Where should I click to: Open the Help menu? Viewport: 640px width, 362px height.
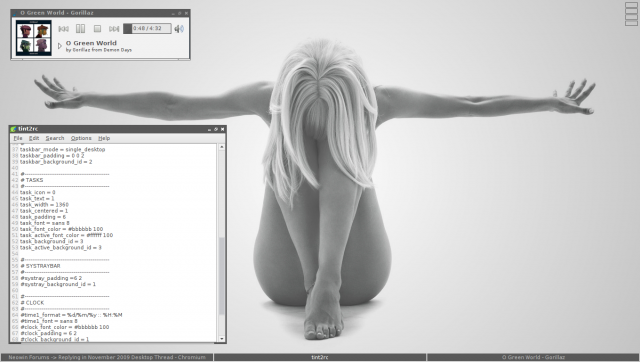[x=104, y=138]
